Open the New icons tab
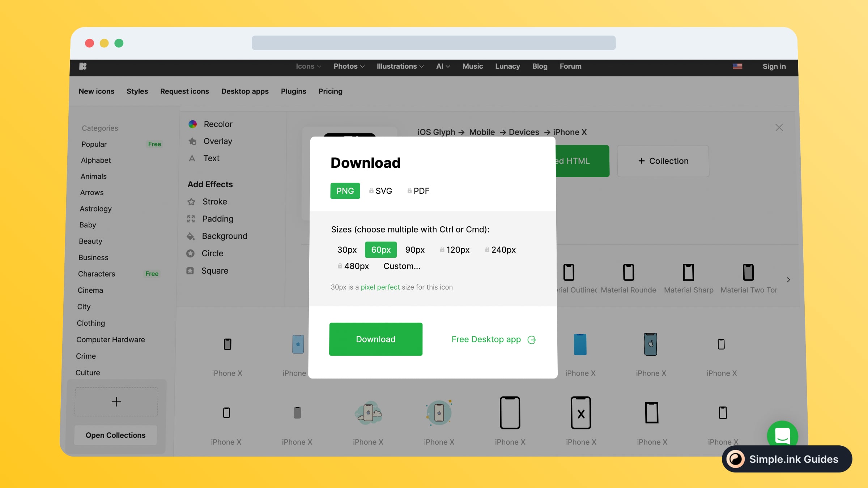 [x=97, y=91]
